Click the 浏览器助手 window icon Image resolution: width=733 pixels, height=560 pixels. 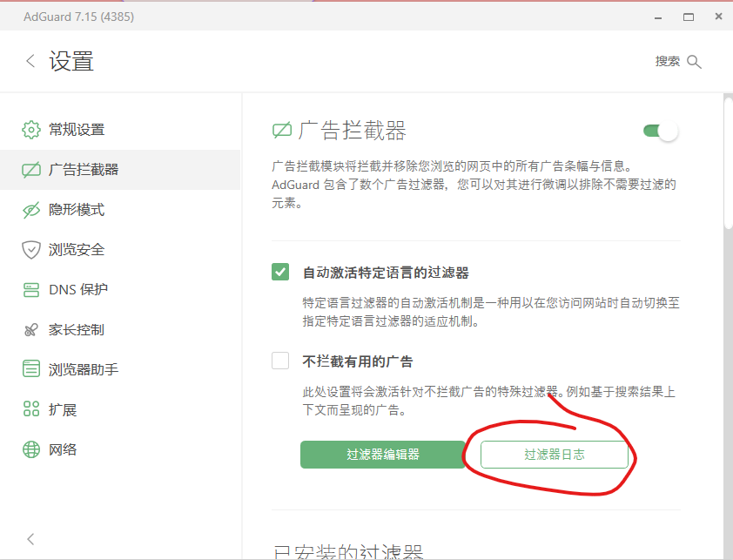coord(30,368)
